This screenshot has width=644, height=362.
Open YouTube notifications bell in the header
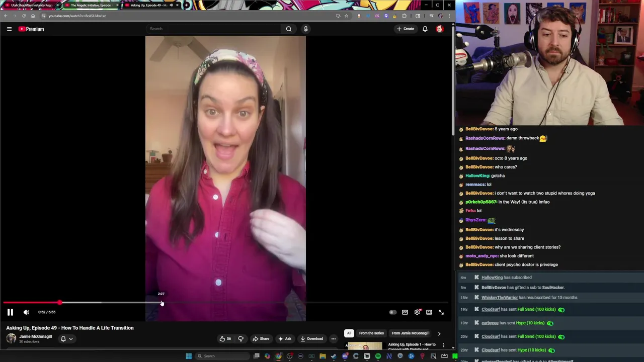coord(425,29)
